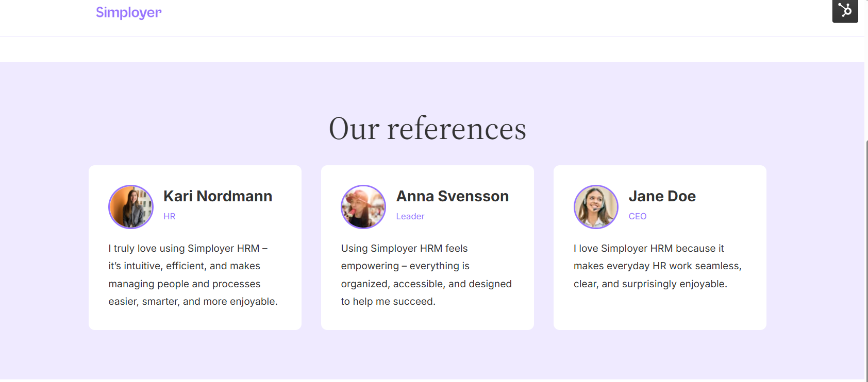868x382 pixels.
Task: Click Anna Svensson's profile photo
Action: point(363,207)
